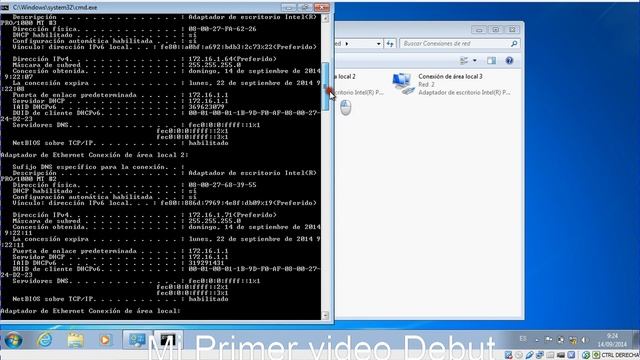Switch to the cmd.exe taskbar button
This screenshot has width=640, height=360.
pos(168,340)
